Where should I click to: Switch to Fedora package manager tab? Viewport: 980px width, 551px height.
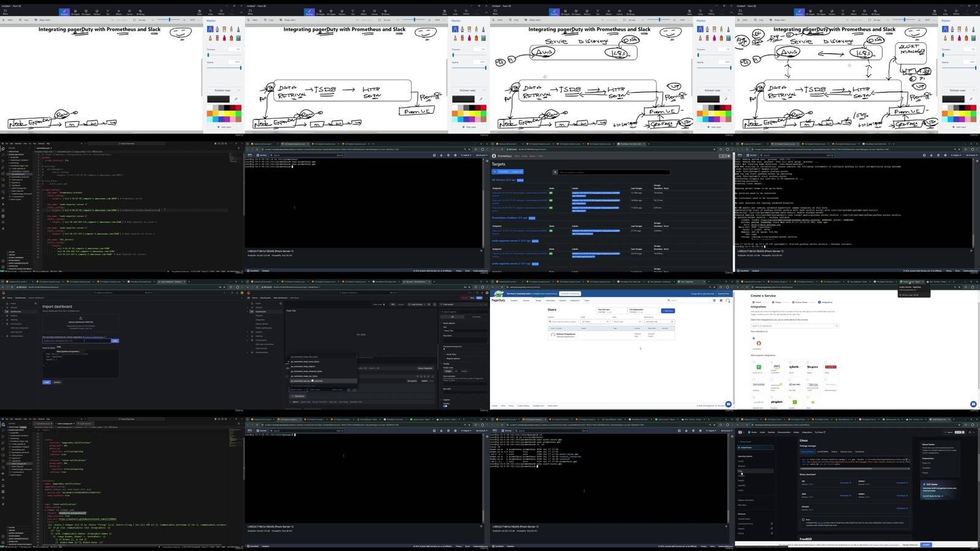(834, 452)
